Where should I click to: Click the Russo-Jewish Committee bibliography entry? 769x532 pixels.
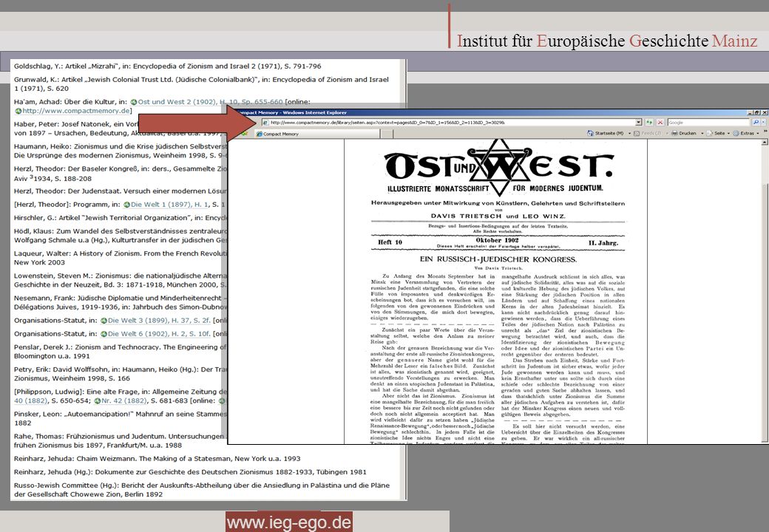202,489
